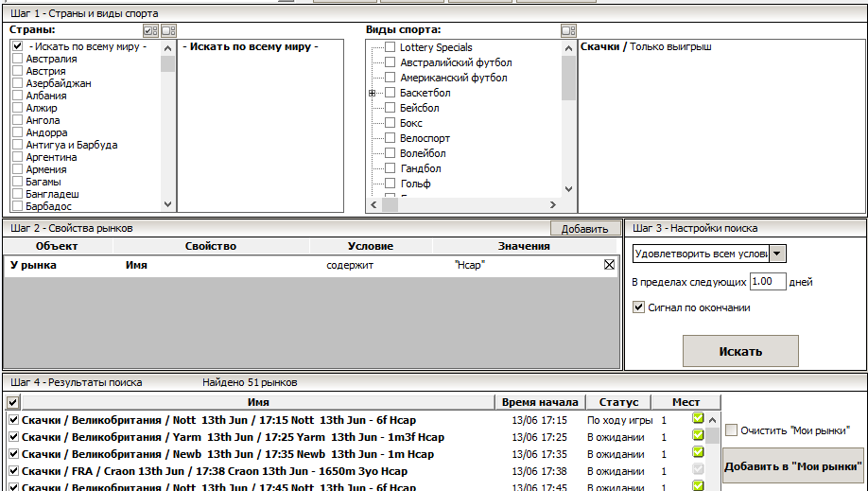Click the green status icon for Yarm 17:25 row
The image size is (868, 491).
(x=698, y=435)
